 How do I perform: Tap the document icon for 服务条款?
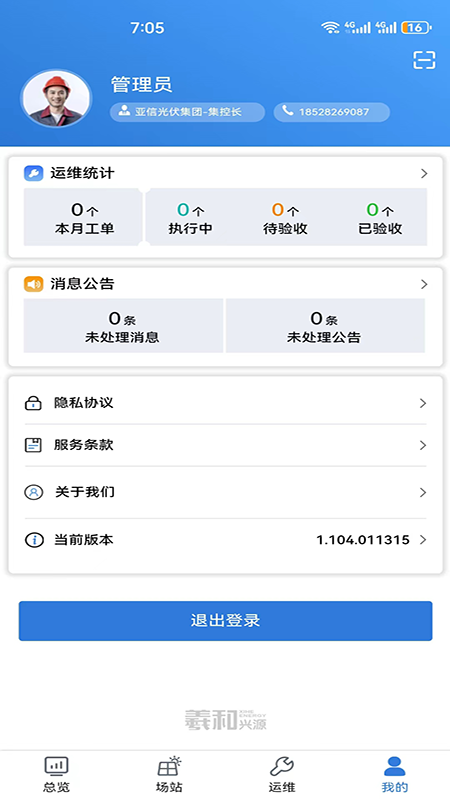(33, 445)
